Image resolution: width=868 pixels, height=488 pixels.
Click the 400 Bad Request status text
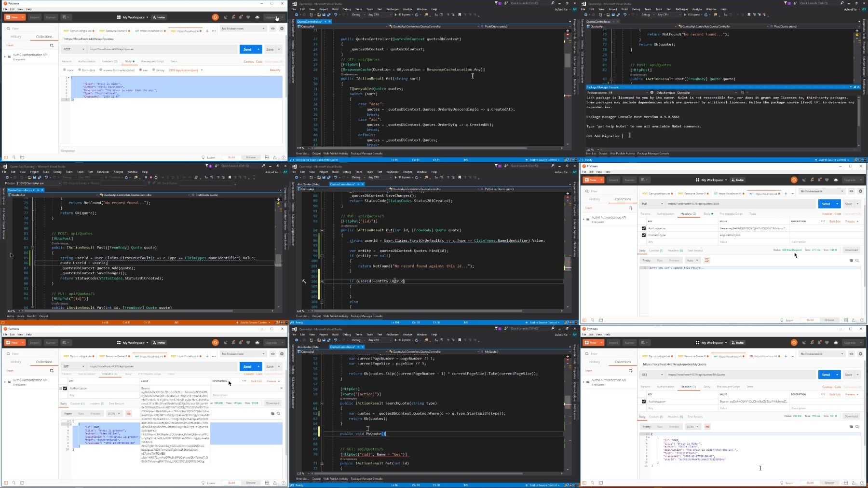[791, 250]
